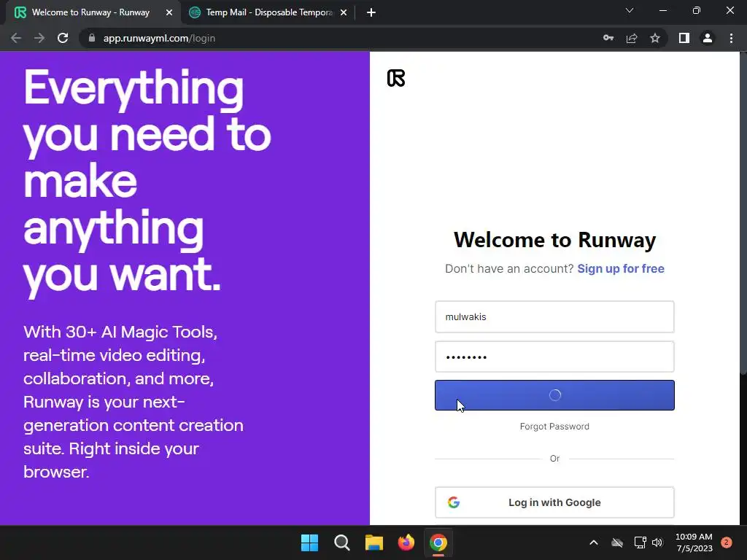The width and height of the screenshot is (747, 560).
Task: Open File Explorer from taskbar
Action: tap(374, 542)
